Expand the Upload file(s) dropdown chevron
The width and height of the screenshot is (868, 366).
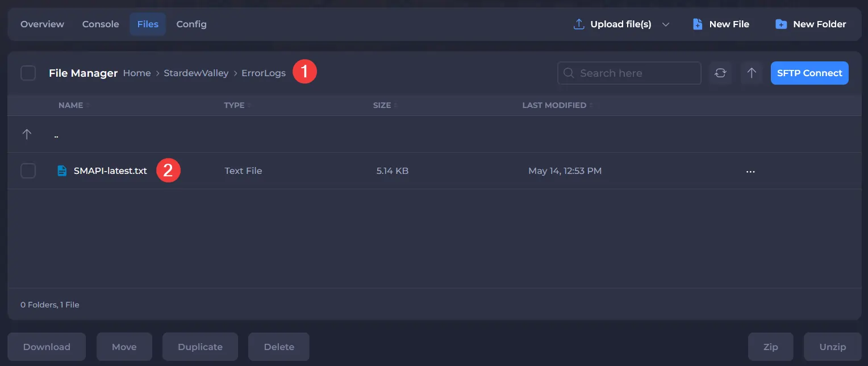click(x=666, y=24)
